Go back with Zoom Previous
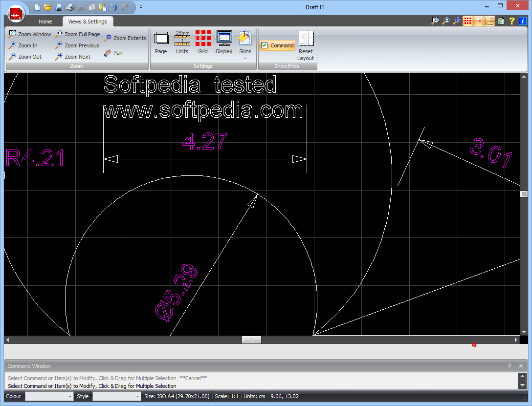The height and width of the screenshot is (406, 532). coord(77,45)
